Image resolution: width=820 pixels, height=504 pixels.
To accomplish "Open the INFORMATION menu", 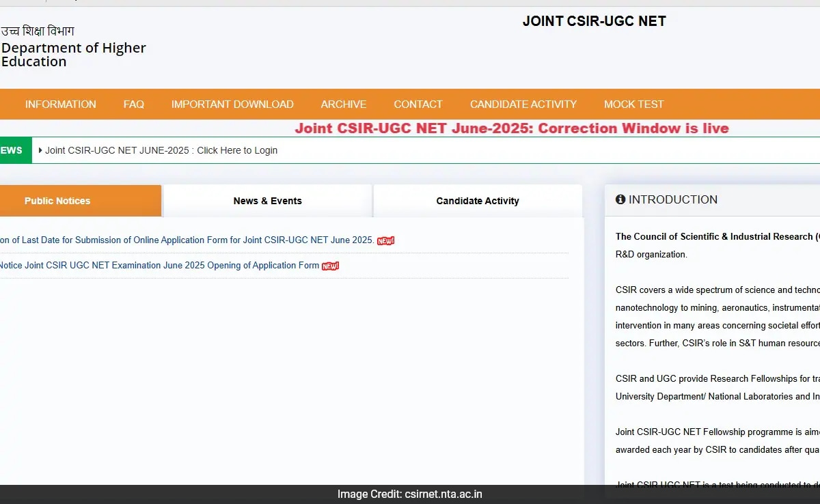I will coord(60,104).
